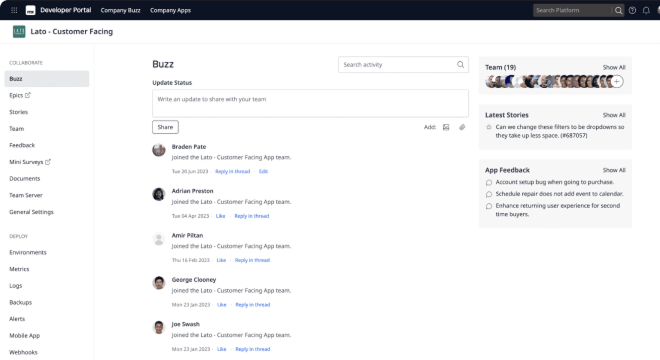Open George Clooney's avatar
The image size is (660, 360).
point(159,283)
